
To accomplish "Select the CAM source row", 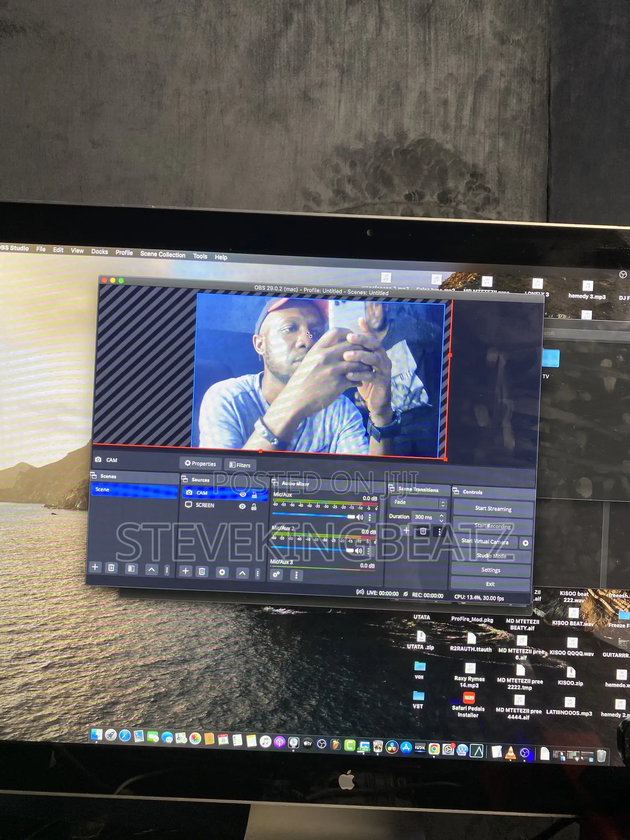I will pos(225,494).
